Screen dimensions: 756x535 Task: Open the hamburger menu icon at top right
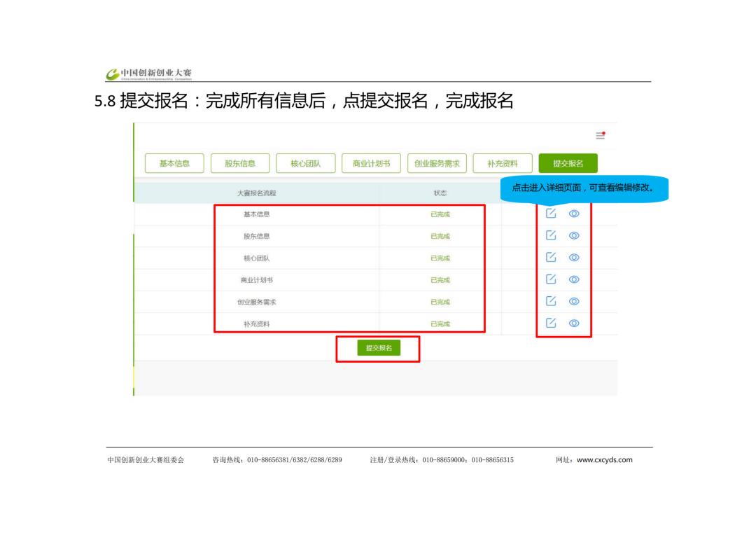(600, 135)
